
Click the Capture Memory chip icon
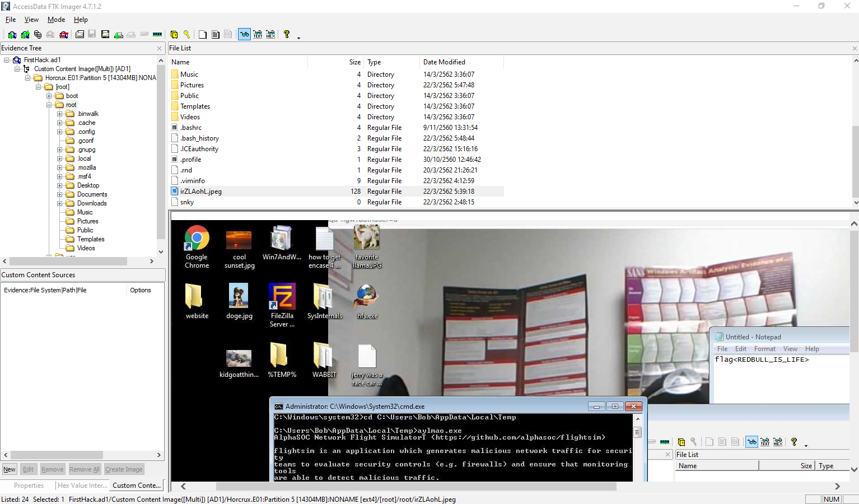click(x=157, y=35)
